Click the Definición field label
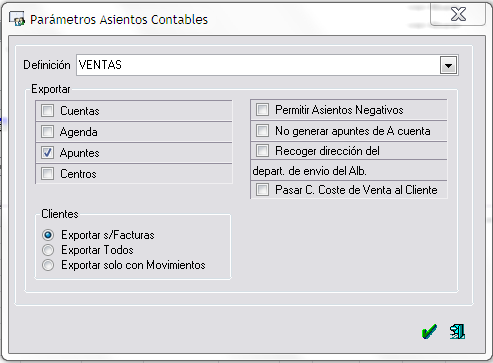The height and width of the screenshot is (363, 493). point(47,65)
